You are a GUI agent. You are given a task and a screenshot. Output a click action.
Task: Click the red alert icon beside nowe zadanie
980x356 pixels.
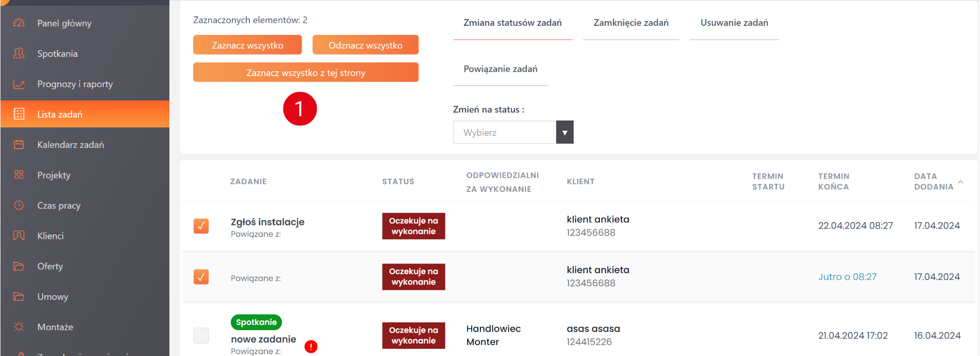click(x=311, y=346)
